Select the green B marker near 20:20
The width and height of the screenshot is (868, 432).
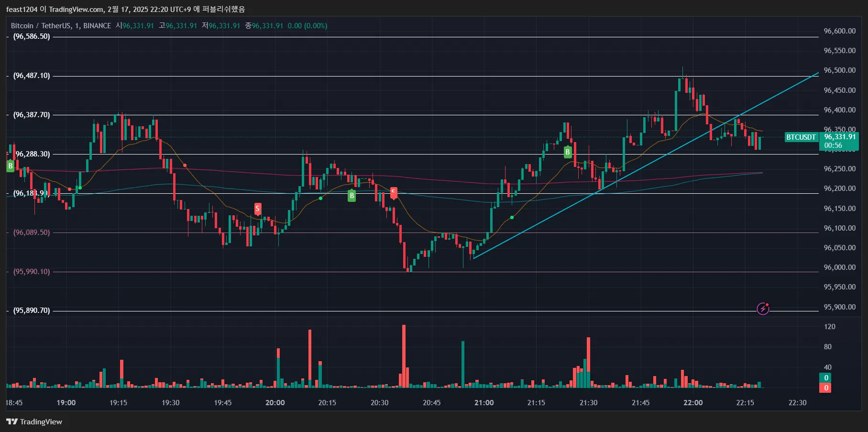352,195
